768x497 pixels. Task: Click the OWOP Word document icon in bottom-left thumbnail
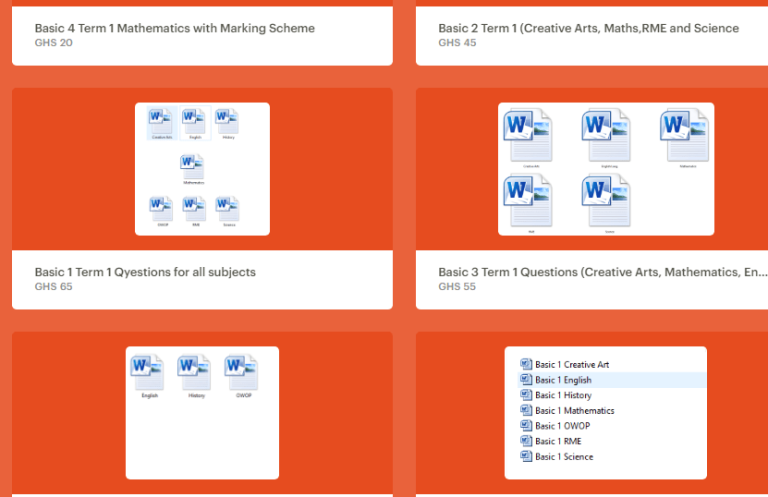[242, 376]
